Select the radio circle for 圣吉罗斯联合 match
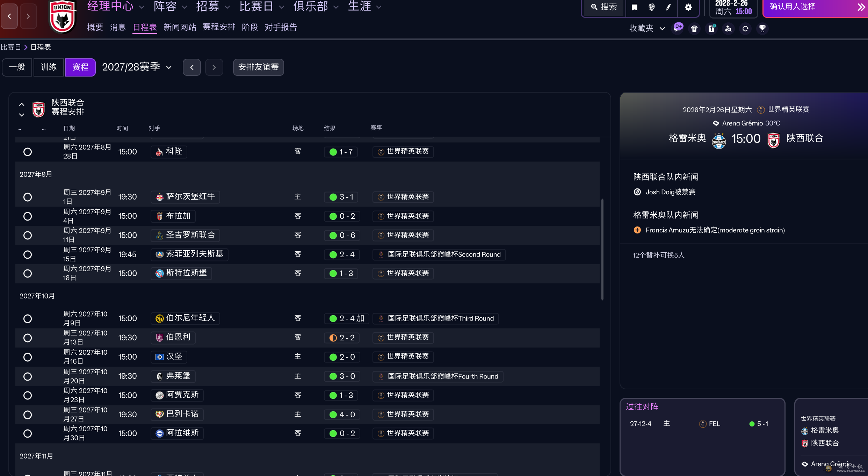 (28, 235)
